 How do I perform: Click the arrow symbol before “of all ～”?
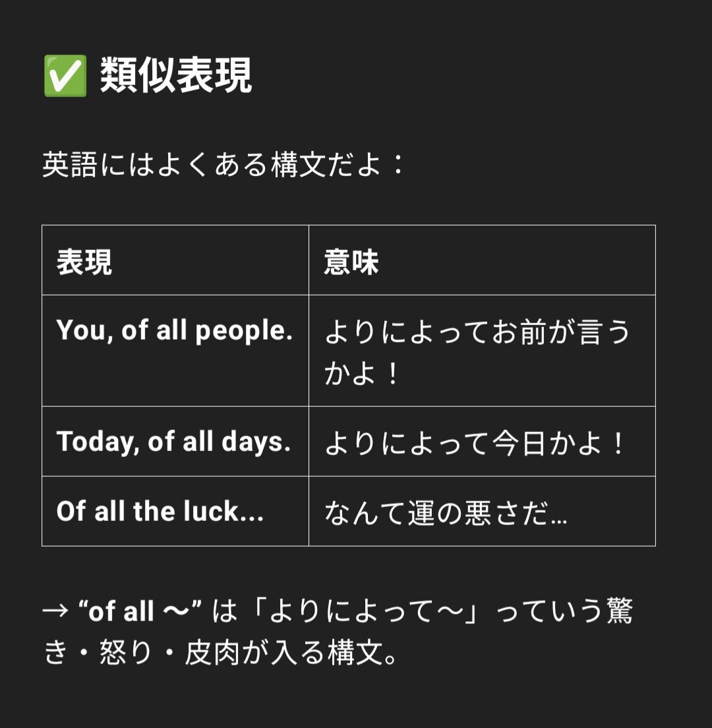(55, 611)
